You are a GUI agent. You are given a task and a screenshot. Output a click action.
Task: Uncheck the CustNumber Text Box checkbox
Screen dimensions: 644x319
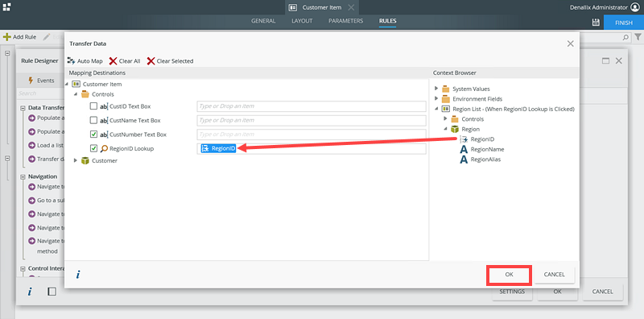pyautogui.click(x=93, y=135)
